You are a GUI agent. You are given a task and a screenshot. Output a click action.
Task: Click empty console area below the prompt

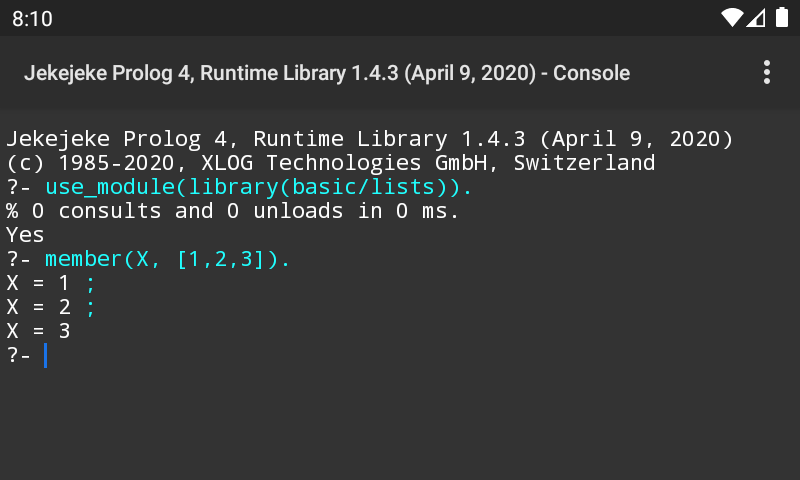400,423
